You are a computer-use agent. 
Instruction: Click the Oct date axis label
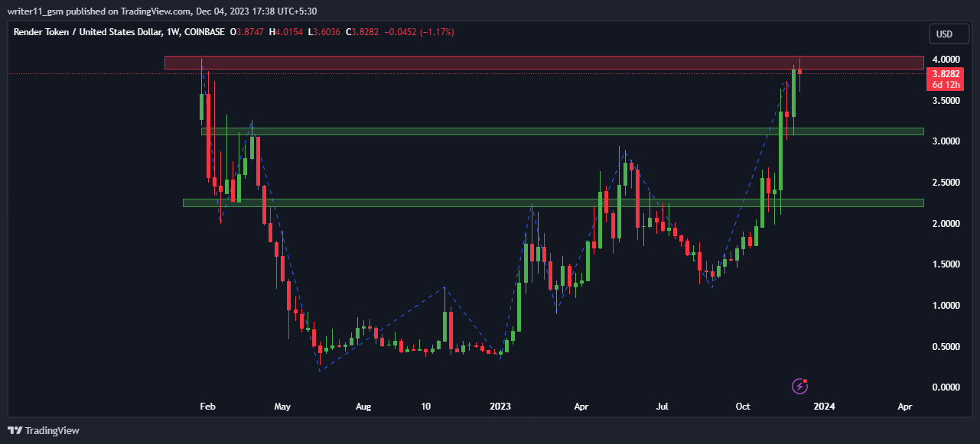tap(744, 407)
